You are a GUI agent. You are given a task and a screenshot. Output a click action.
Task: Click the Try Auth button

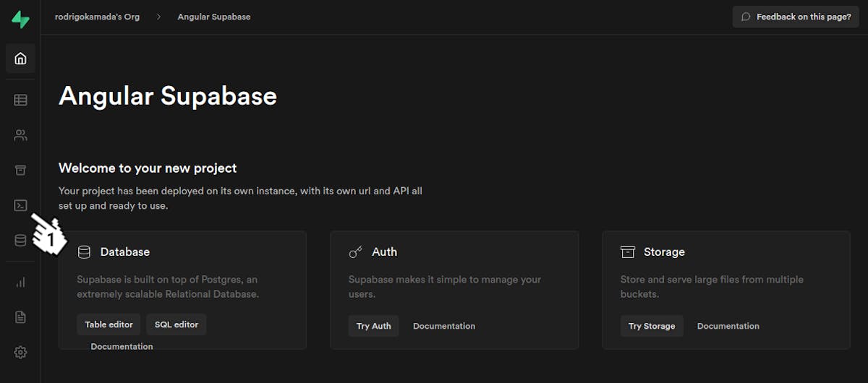point(373,326)
